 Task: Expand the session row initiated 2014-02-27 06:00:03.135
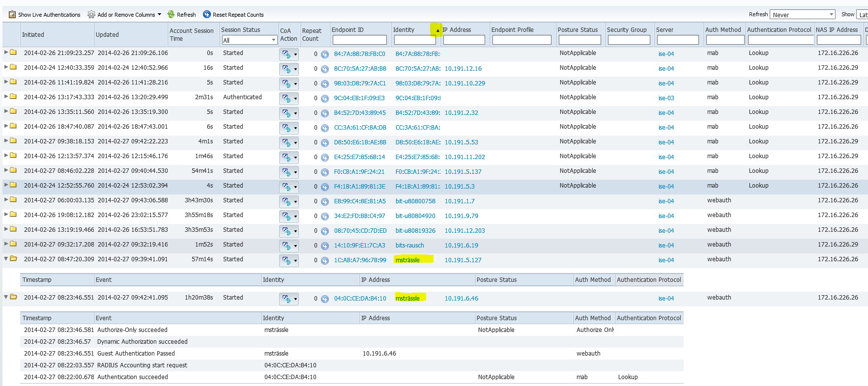[x=6, y=199]
